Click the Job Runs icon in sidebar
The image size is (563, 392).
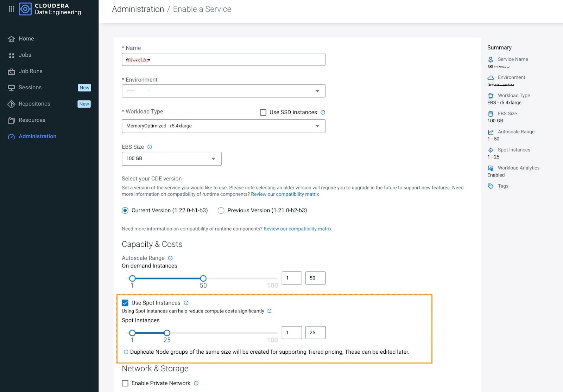tap(11, 71)
